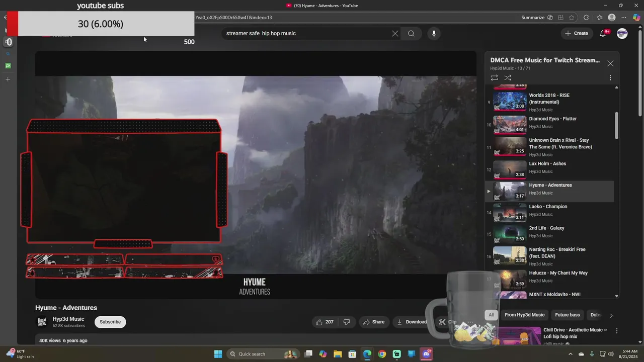The image size is (644, 362).
Task: Open Microsoft Store from the taskbar
Action: (x=352, y=354)
